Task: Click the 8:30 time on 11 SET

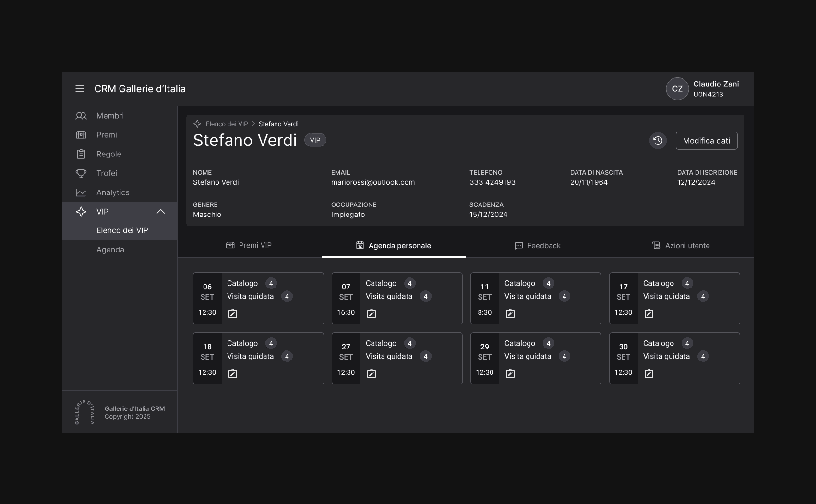Action: 485,312
